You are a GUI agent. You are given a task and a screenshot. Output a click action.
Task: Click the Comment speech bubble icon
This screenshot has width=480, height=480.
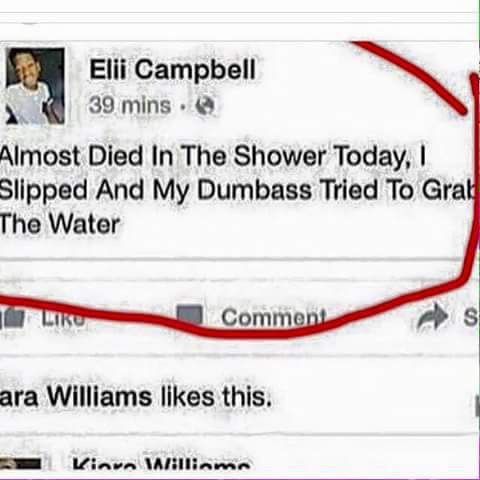(190, 316)
